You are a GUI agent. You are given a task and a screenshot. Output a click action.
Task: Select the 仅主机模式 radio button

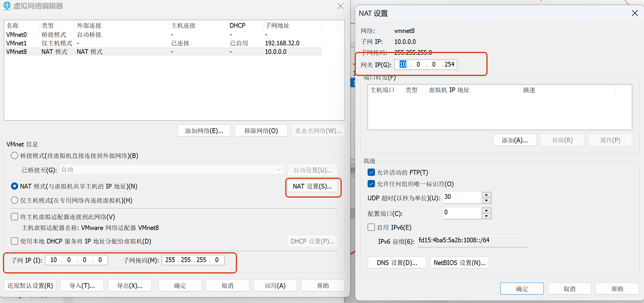pyautogui.click(x=15, y=200)
